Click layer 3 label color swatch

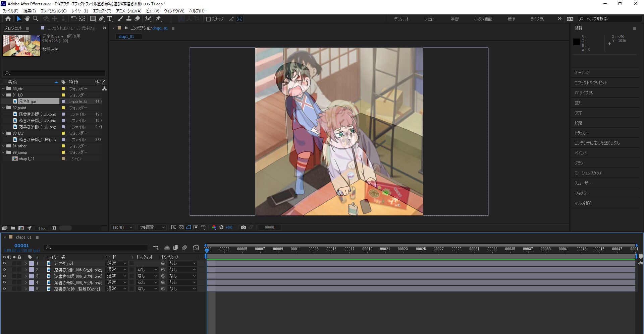click(x=32, y=276)
